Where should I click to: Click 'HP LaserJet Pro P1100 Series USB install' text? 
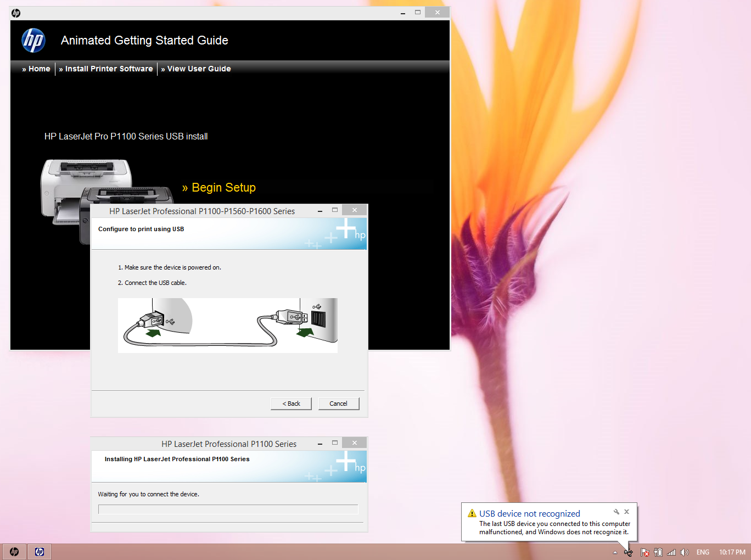126,136
